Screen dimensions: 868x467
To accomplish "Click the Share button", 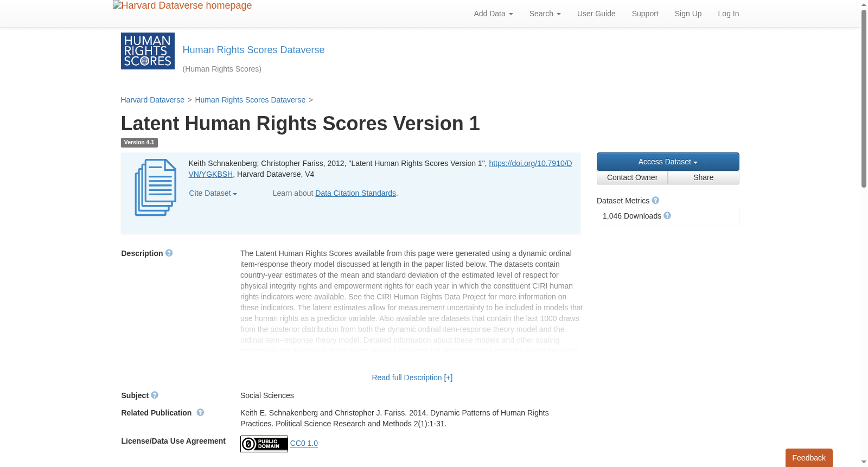I will click(x=704, y=178).
